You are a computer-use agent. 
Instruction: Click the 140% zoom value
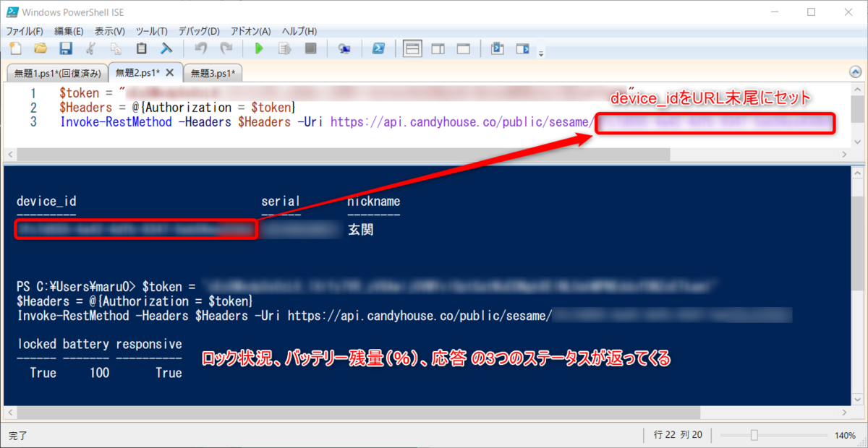coord(845,436)
